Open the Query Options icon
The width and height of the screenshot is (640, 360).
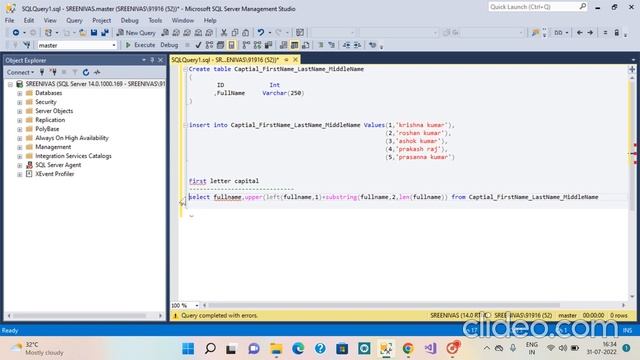coord(220,45)
